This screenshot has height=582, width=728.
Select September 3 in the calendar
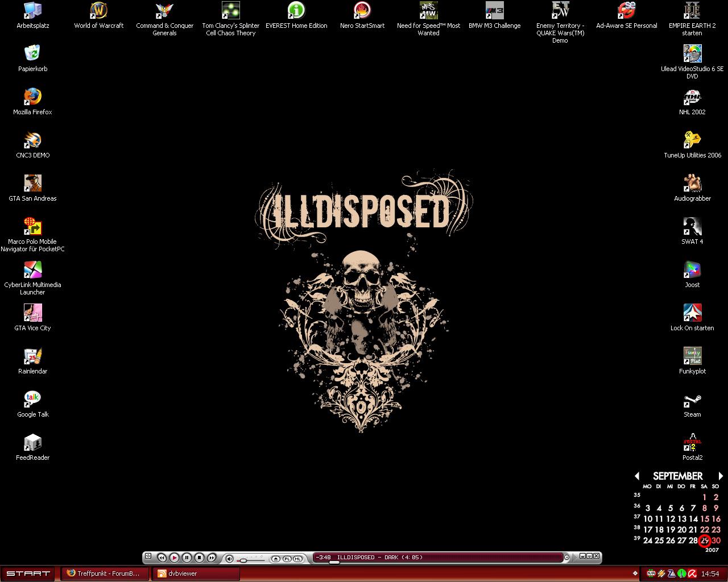(x=648, y=508)
